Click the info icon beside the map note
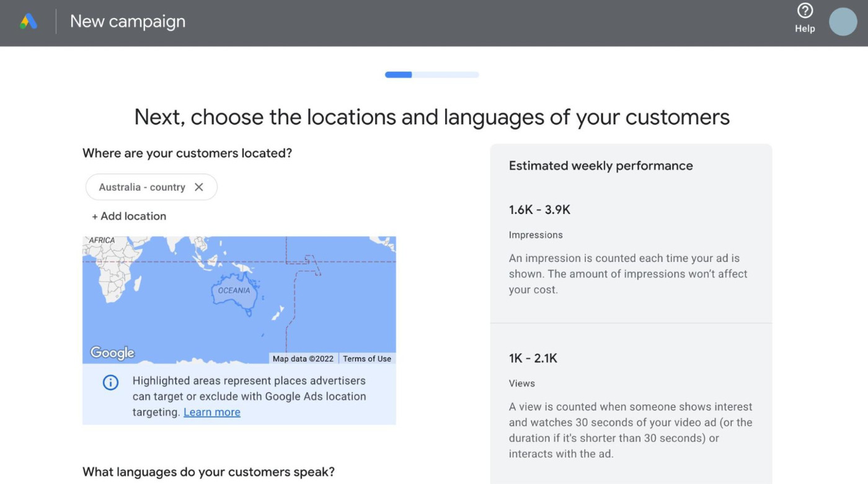The image size is (868, 484). pos(110,382)
